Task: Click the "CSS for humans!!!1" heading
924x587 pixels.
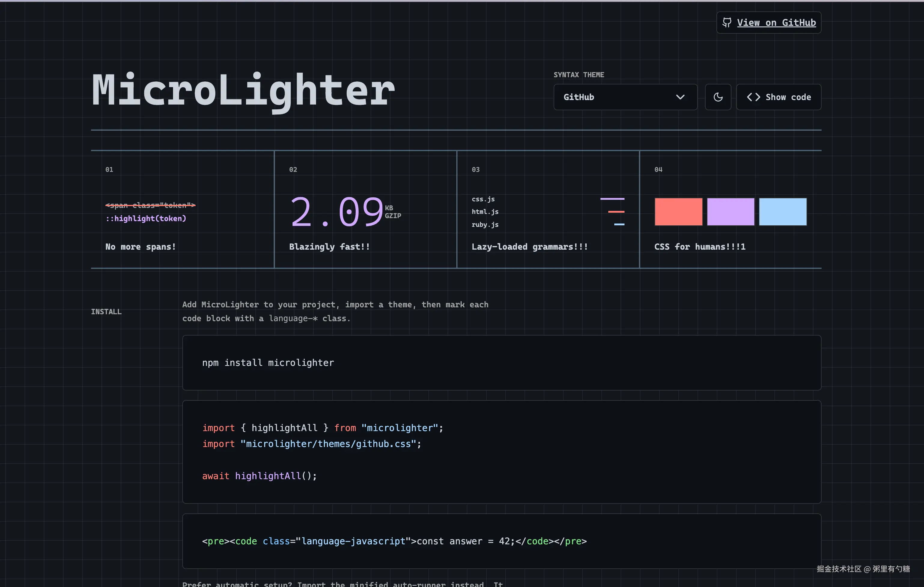Action: coord(700,247)
